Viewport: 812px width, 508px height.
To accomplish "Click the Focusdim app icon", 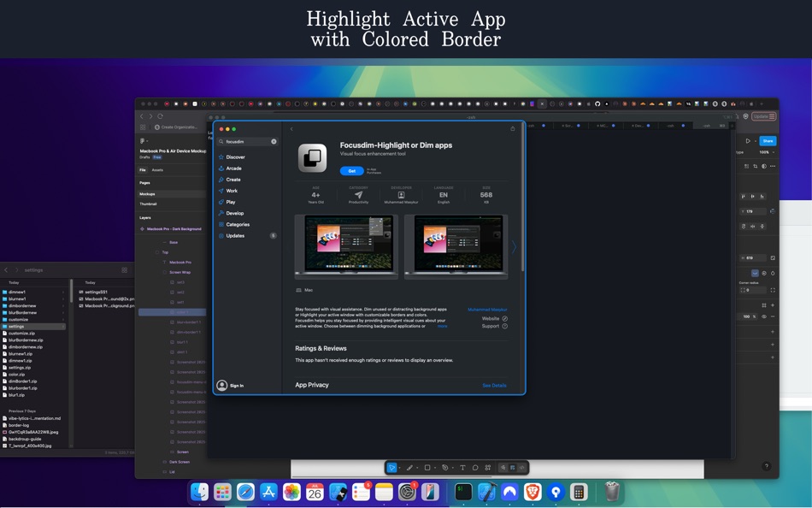I will point(312,158).
